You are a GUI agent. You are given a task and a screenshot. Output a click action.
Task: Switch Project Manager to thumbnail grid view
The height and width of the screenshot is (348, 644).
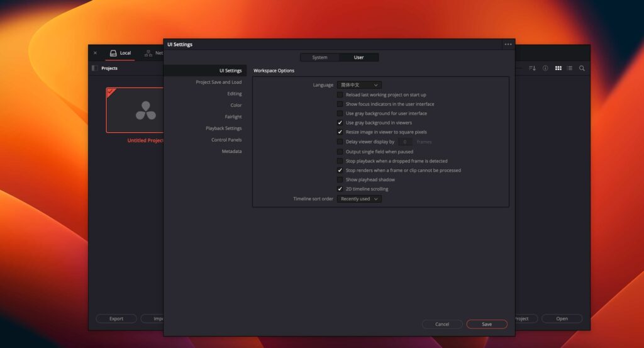558,68
